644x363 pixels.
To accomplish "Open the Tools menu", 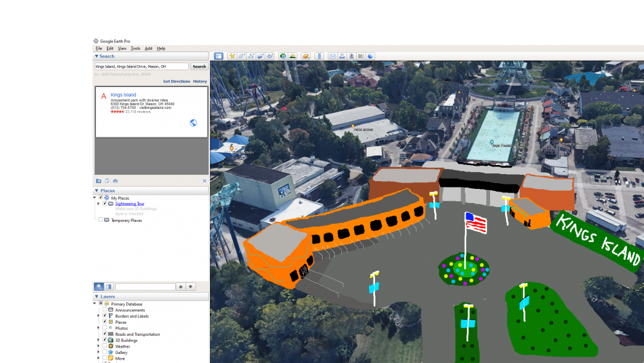I will tap(135, 48).
